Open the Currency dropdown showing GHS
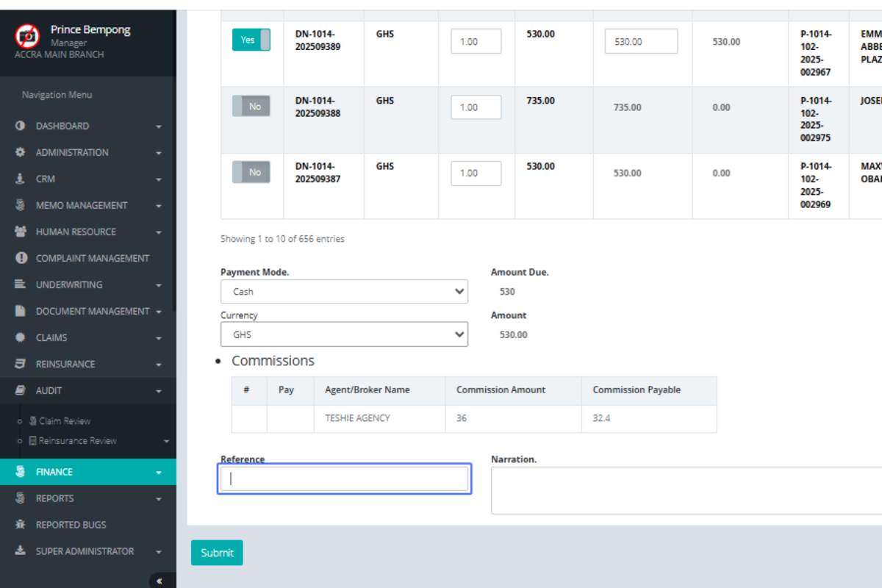Image resolution: width=882 pixels, height=588 pixels. pos(344,334)
